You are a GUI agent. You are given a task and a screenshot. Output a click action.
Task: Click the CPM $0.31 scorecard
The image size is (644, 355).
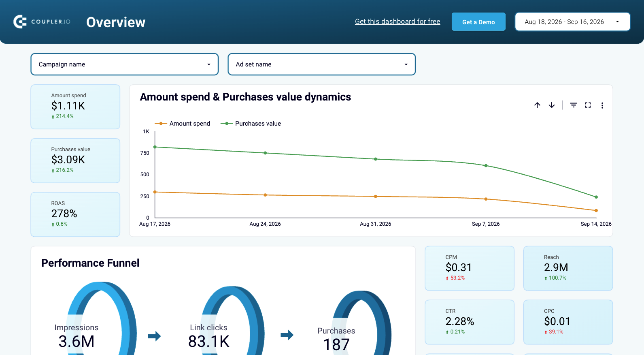470,268
